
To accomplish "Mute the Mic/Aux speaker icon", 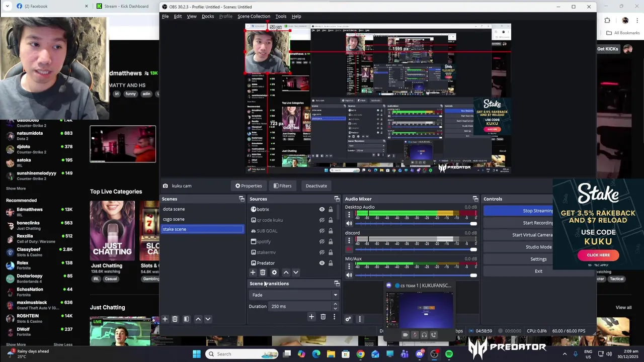I will 349,275.
